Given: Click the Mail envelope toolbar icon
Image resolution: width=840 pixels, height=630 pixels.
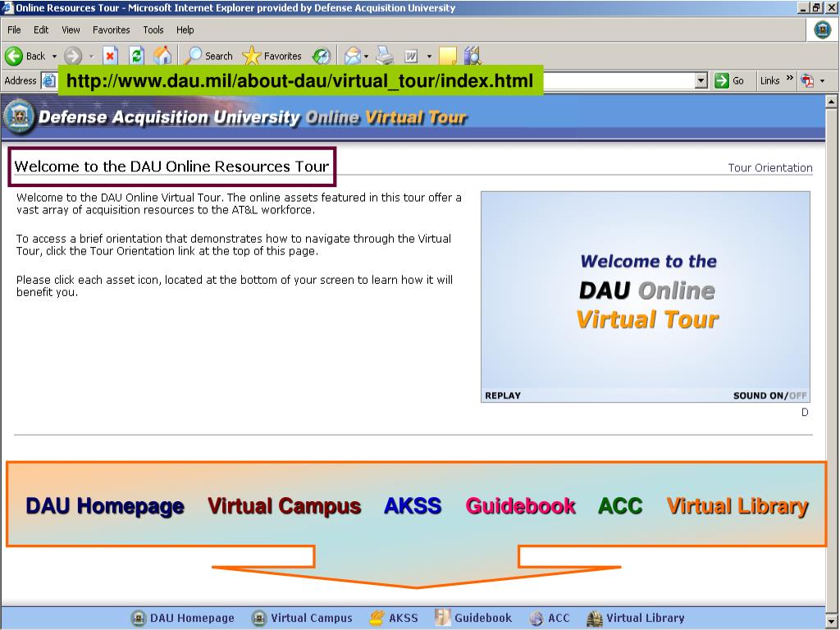Looking at the screenshot, I should coord(353,56).
